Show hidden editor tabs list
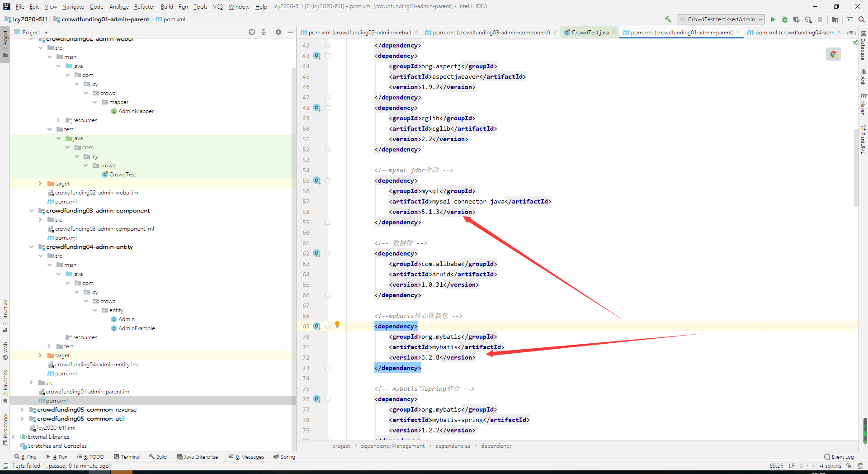This screenshot has width=868, height=474. point(851,33)
